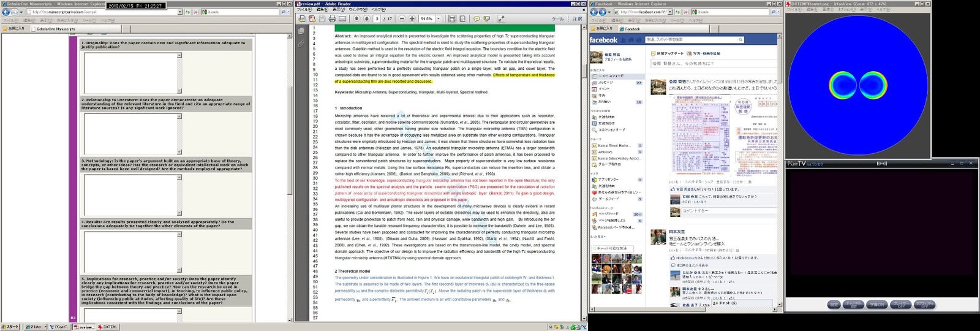
Task: Switch to review.pdf from the taskbar
Action: [x=84, y=327]
